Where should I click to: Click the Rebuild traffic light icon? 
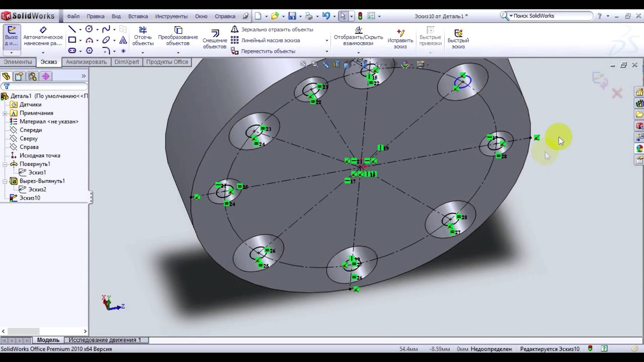[x=360, y=16]
